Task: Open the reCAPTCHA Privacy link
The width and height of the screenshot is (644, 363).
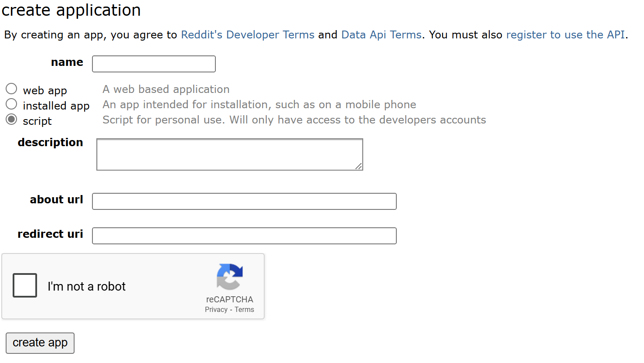Action: point(216,310)
